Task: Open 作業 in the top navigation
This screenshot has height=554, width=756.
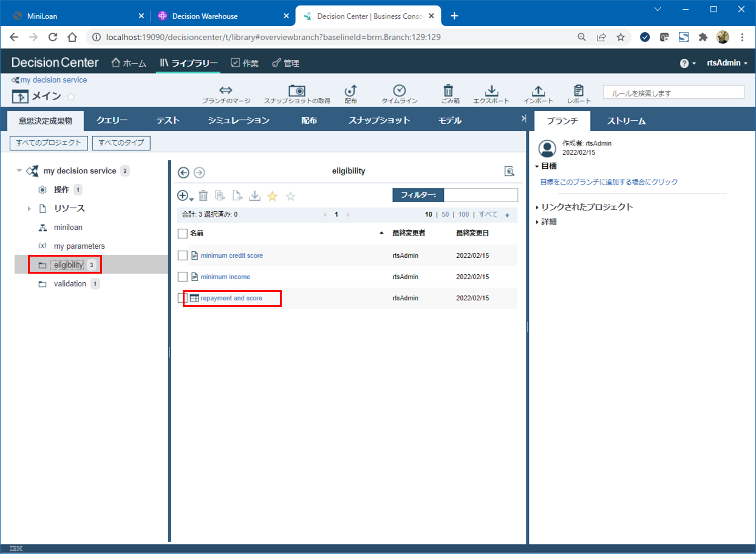Action: point(245,63)
